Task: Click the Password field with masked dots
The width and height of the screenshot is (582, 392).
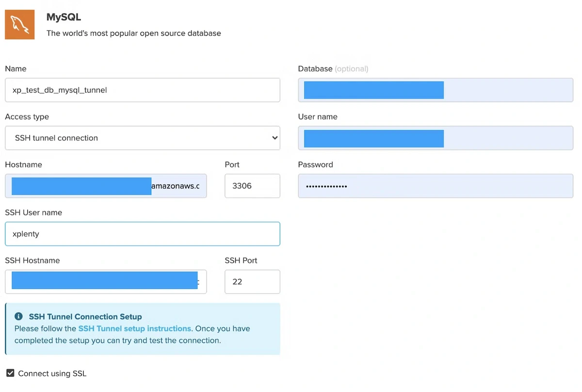Action: (436, 186)
